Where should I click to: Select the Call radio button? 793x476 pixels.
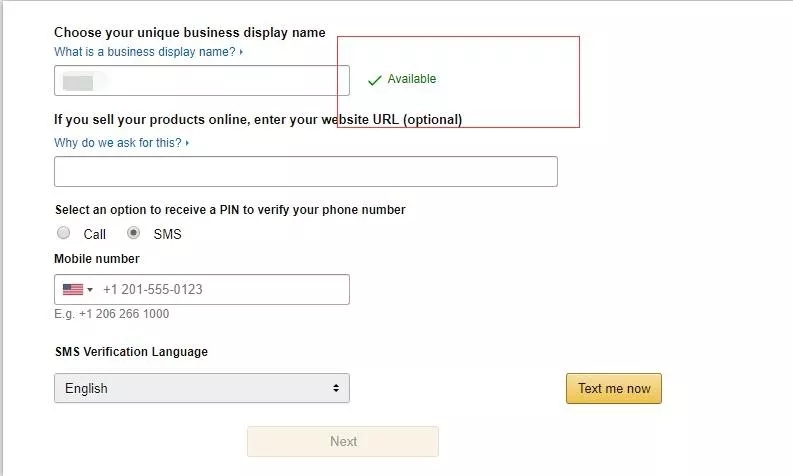[64, 233]
